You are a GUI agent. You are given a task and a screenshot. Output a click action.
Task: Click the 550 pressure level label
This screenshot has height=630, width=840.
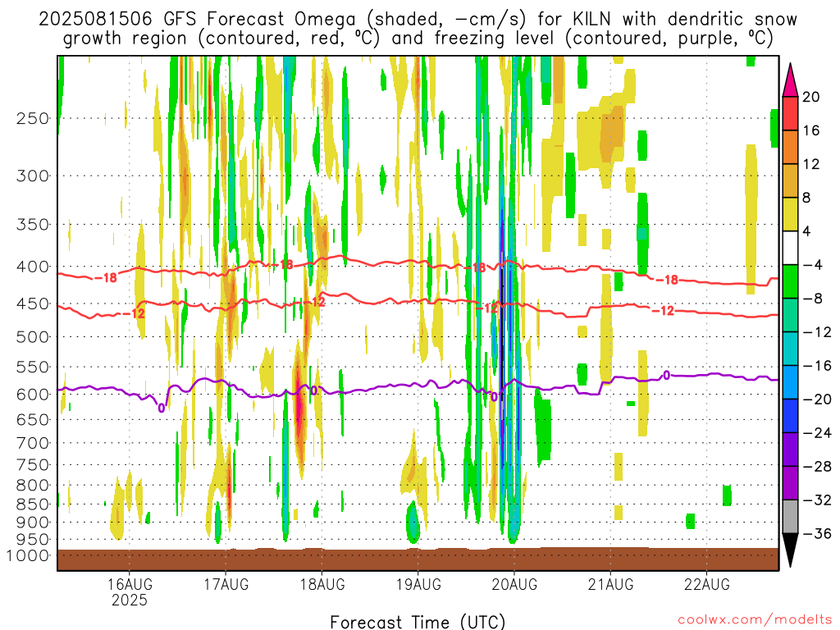(33, 367)
